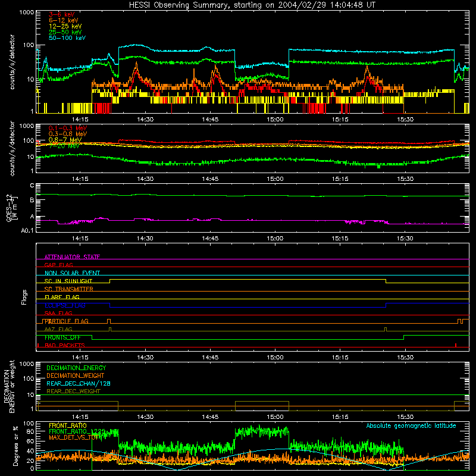Screen dimensions: 476x476
Task: Click the 80 tick on the Degrees or % axis
Action: (30, 431)
